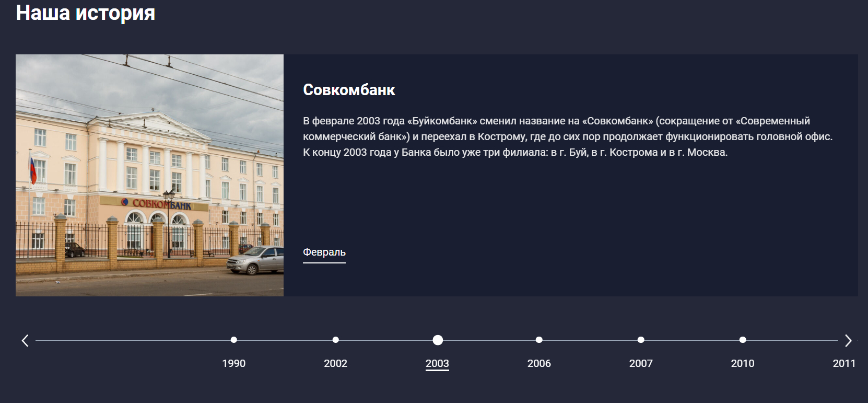Click the Sovcombank building photo
Viewport: 868px width, 403px height.
149,175
